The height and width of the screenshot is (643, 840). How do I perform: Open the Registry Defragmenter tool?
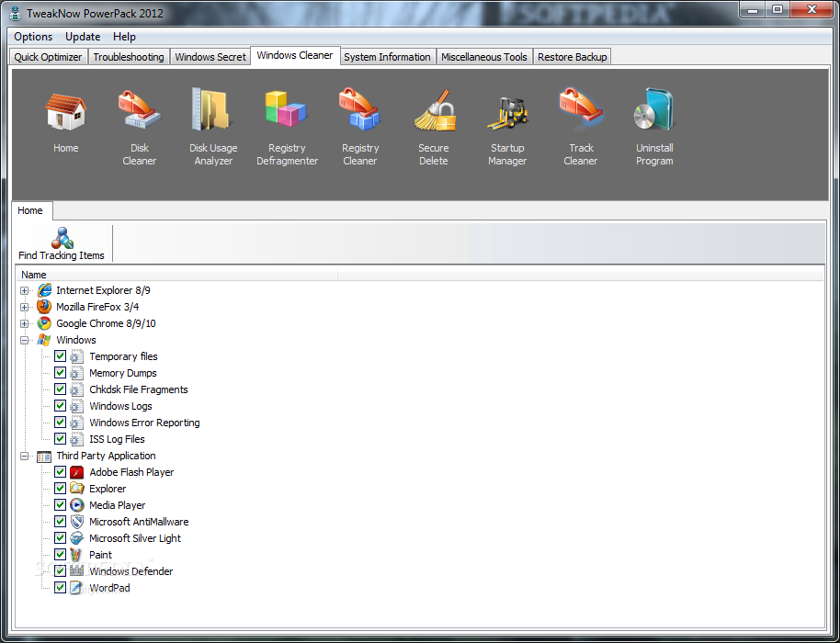click(x=286, y=109)
